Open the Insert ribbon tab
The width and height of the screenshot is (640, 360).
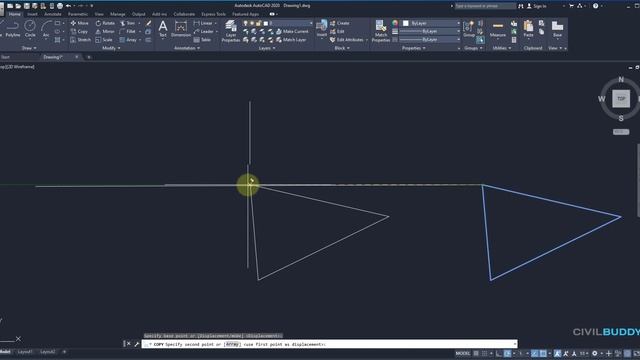click(32, 14)
